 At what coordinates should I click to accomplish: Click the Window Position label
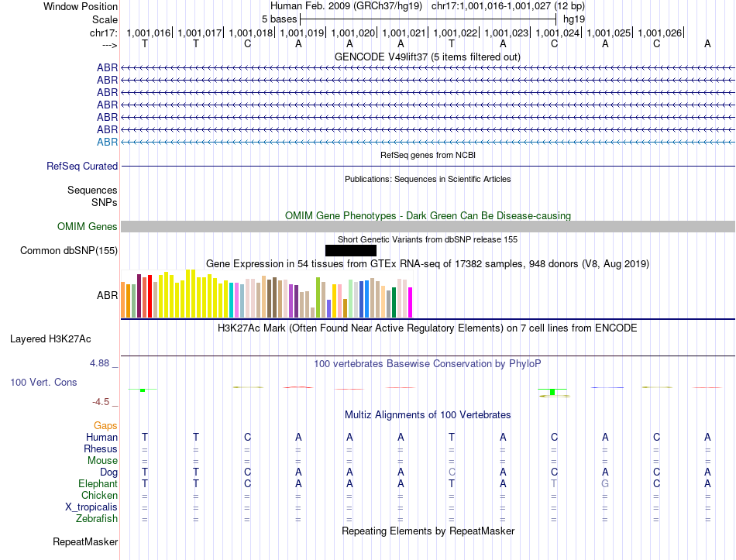click(81, 6)
